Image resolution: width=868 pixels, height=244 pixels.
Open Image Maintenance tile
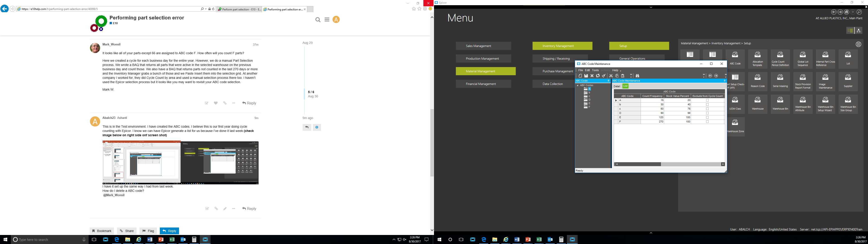825,82
